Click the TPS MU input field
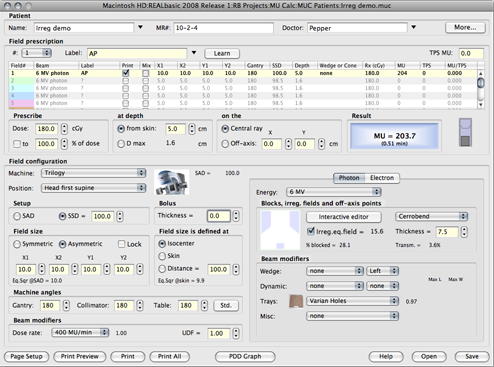This screenshot has width=494, height=367. 471,53
